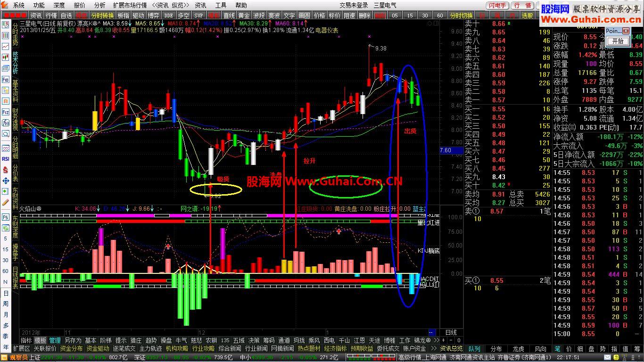Click 分时切换 in the toolbar
This screenshot has width=644, height=362.
pyautogui.click(x=461, y=15)
